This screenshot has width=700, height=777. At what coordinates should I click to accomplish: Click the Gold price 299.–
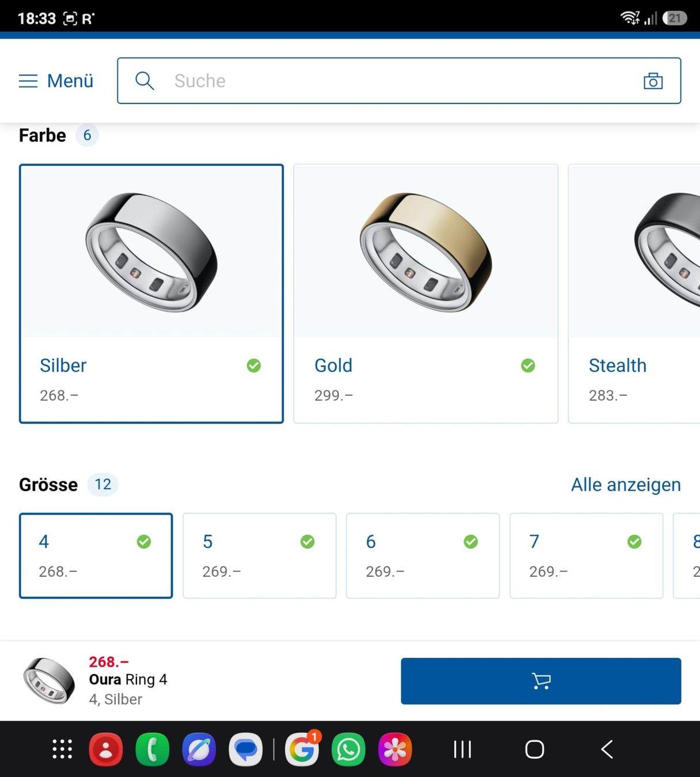[x=333, y=395]
